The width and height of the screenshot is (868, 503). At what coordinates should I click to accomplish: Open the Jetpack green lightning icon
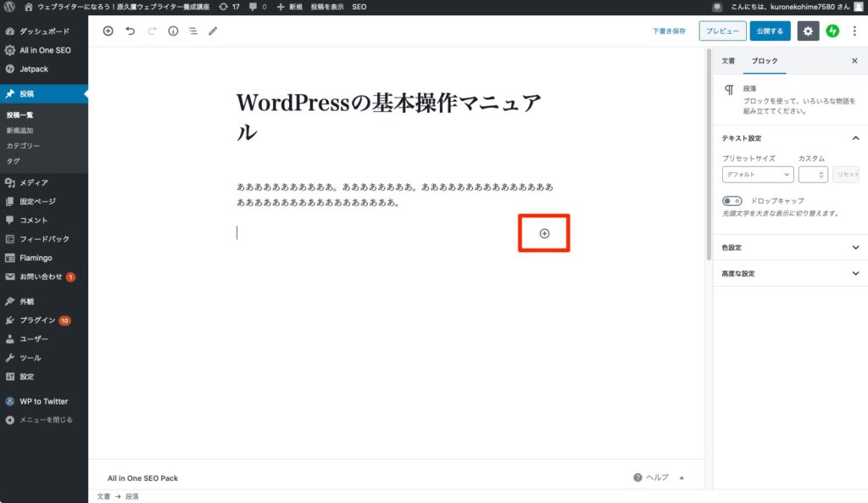coord(832,31)
